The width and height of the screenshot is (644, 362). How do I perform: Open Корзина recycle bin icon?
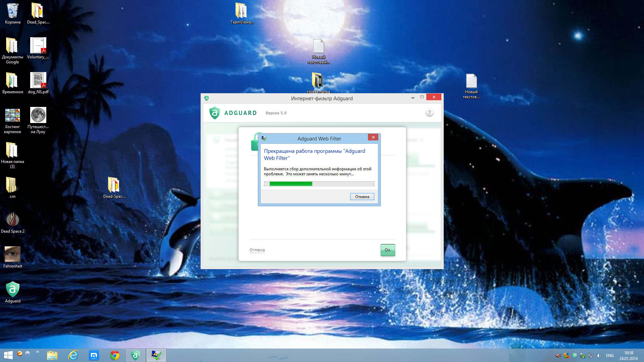[x=12, y=13]
